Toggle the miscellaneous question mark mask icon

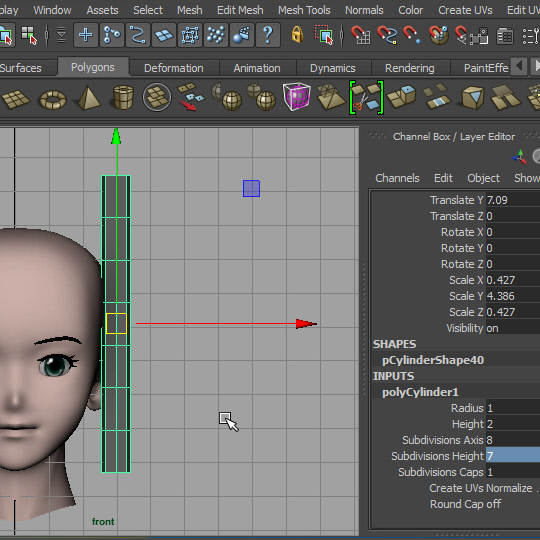[x=268, y=35]
